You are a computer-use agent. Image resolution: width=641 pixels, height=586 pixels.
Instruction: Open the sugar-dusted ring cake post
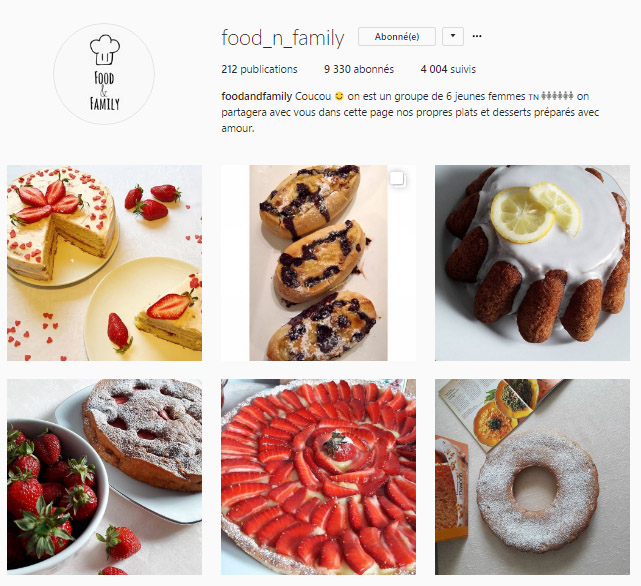click(532, 477)
